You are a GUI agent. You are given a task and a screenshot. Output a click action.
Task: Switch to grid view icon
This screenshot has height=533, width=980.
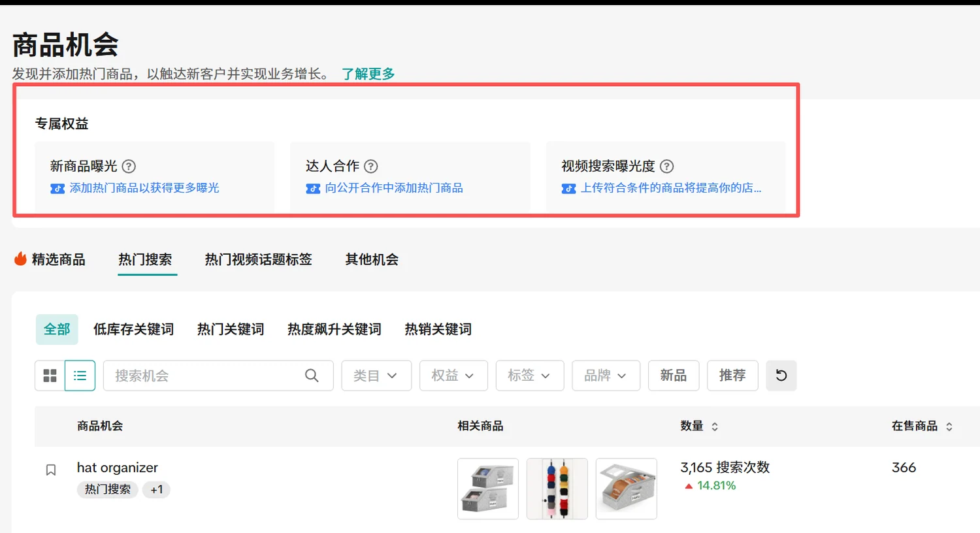coord(50,376)
